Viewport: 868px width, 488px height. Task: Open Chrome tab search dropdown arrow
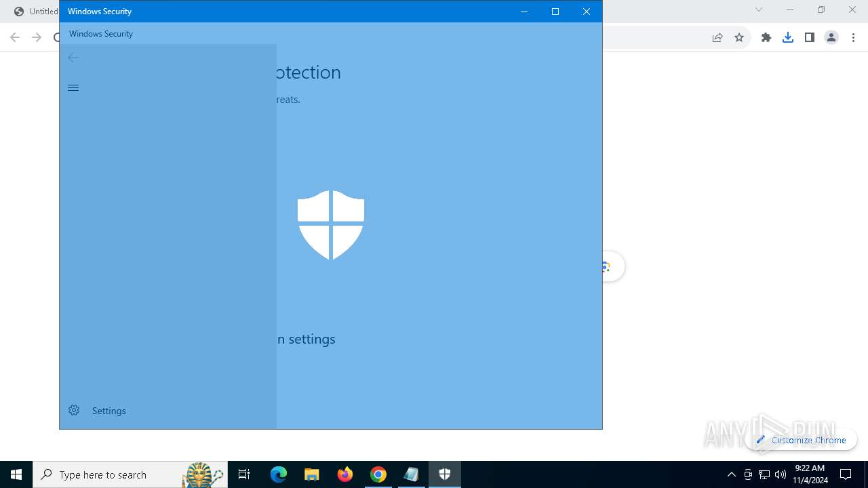click(x=759, y=9)
